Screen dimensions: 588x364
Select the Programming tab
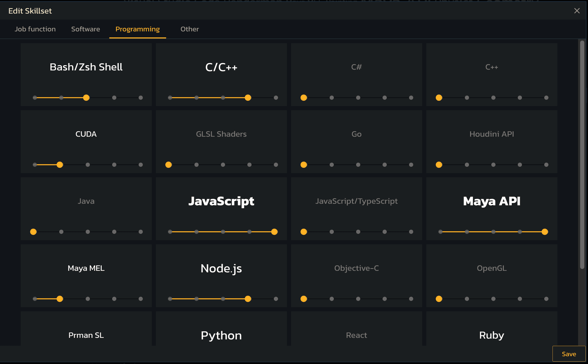tap(138, 29)
